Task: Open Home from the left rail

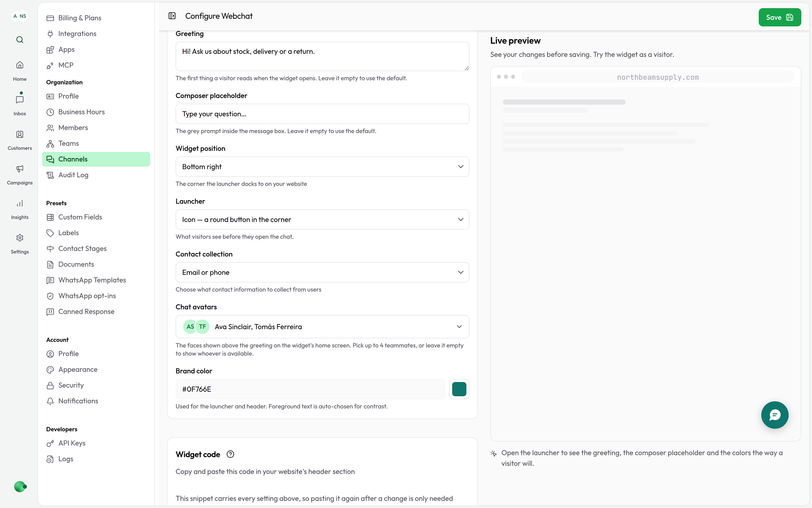Action: [20, 71]
